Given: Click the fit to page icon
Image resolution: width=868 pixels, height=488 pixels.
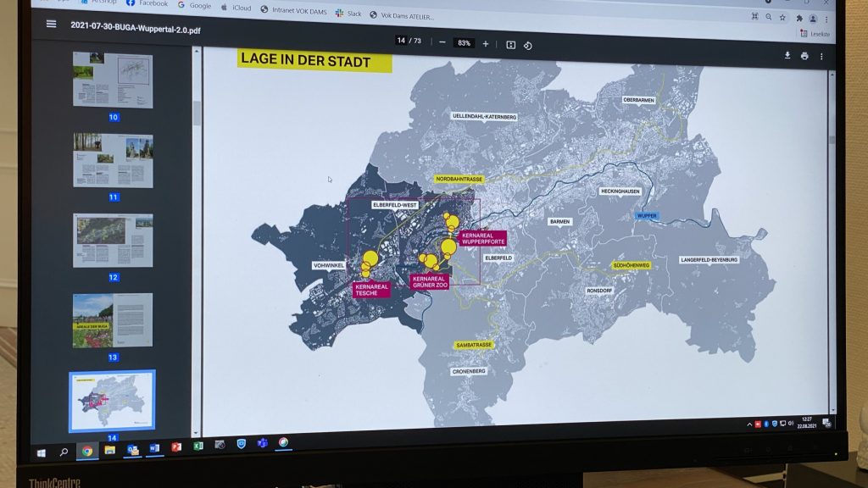Looking at the screenshot, I should pos(510,45).
